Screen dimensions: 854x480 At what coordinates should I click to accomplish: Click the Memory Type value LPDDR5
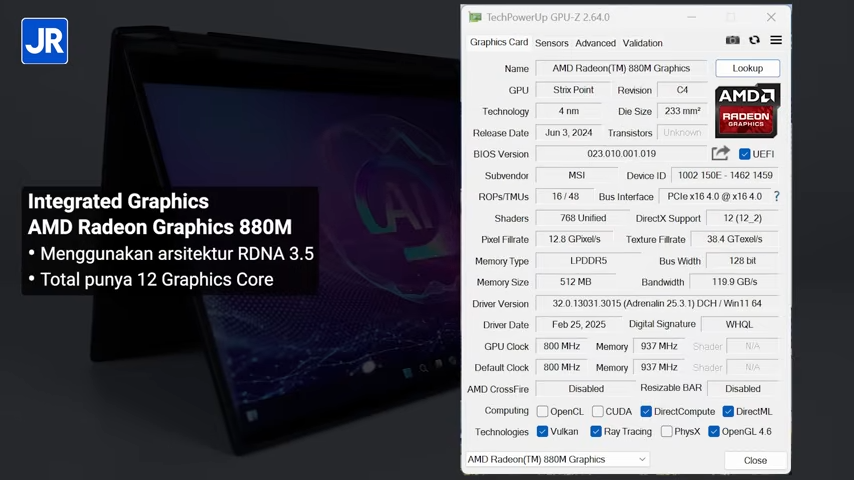pos(588,261)
